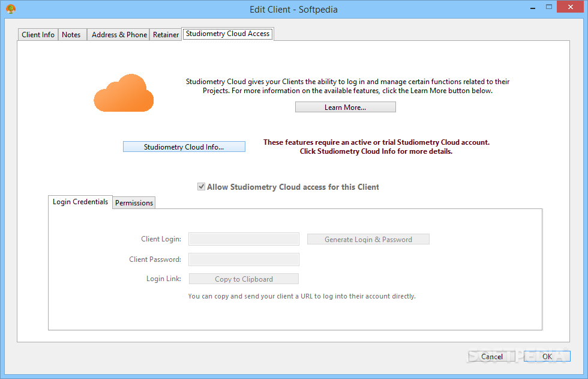Toggle Allow Studiometry Cloud access checkbox

[x=202, y=187]
